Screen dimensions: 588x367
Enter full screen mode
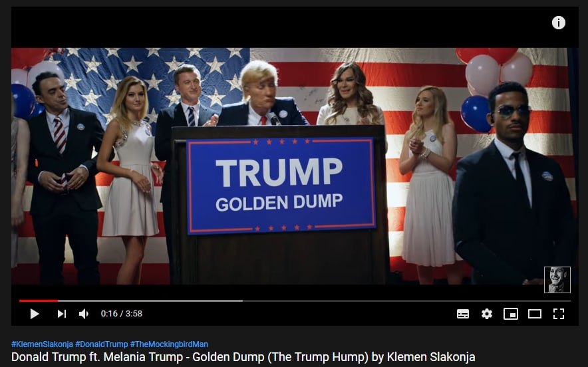pos(559,314)
